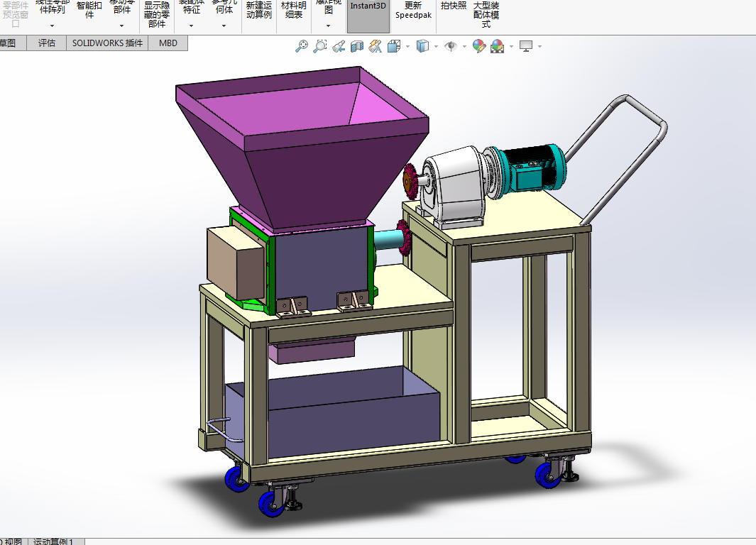Open the View Settings dropdown arrow
This screenshot has width=756, height=545.
(539, 47)
